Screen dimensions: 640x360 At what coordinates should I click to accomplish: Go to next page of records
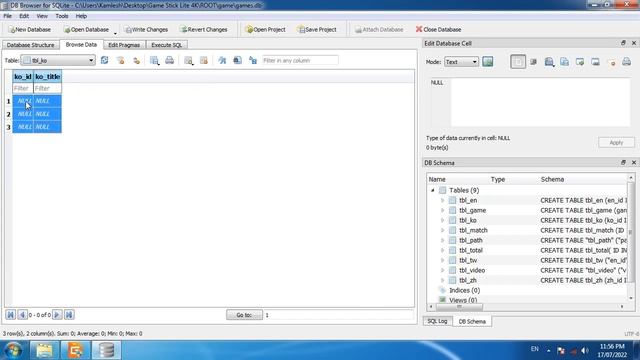pos(57,315)
